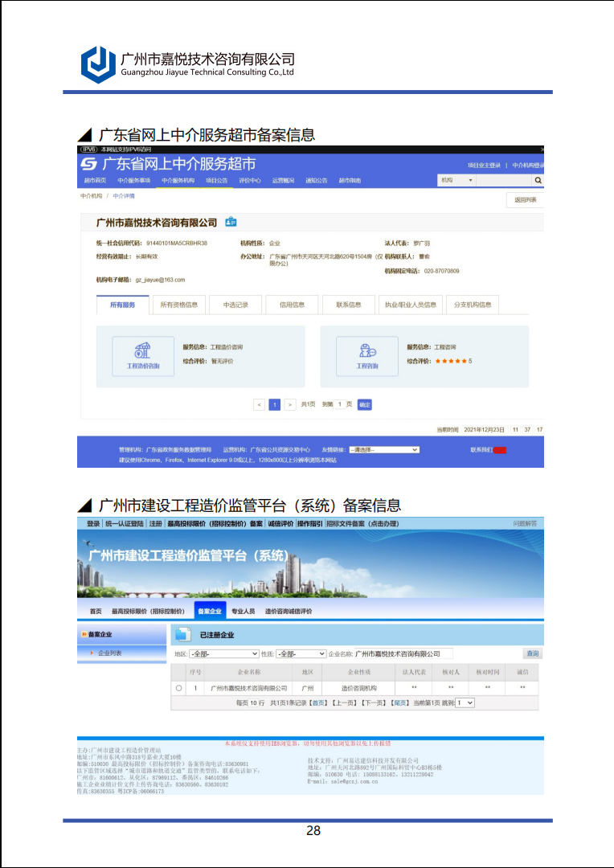This screenshot has height=868, width=614.
Task: Click 注册 in the top menu
Action: tap(156, 524)
